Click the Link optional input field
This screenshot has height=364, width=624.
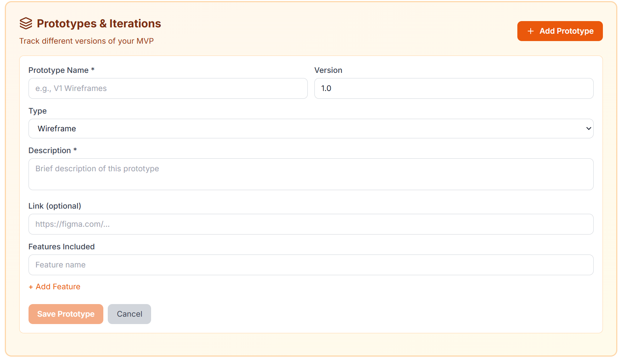tap(311, 224)
